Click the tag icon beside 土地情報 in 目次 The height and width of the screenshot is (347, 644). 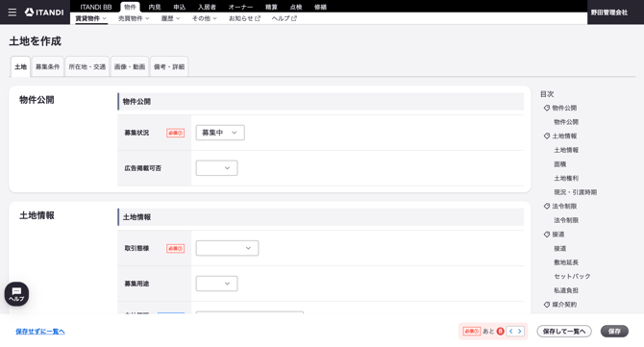tap(547, 136)
